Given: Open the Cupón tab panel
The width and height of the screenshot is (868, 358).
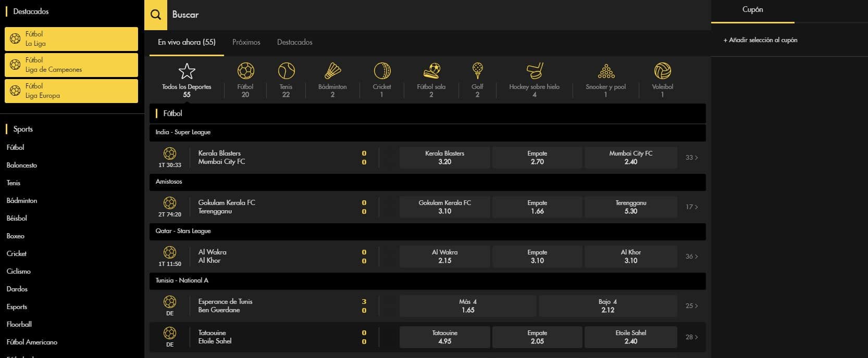Looking at the screenshot, I should 752,10.
